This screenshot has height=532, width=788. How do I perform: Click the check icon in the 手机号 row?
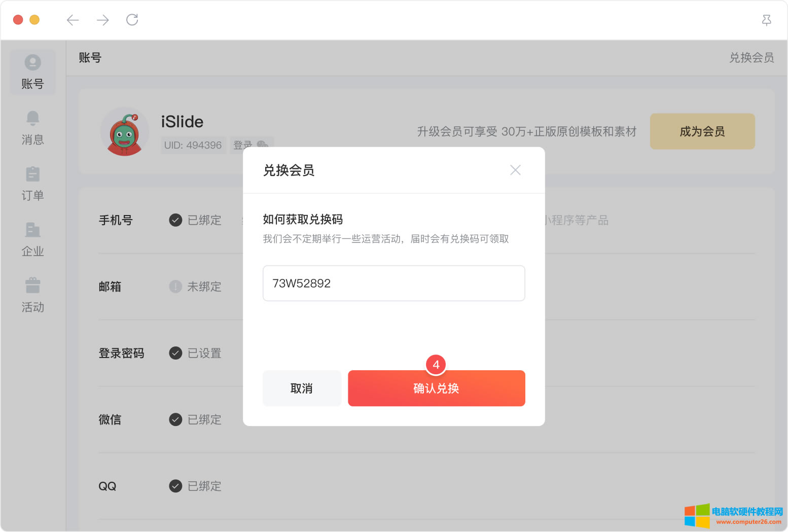point(175,220)
